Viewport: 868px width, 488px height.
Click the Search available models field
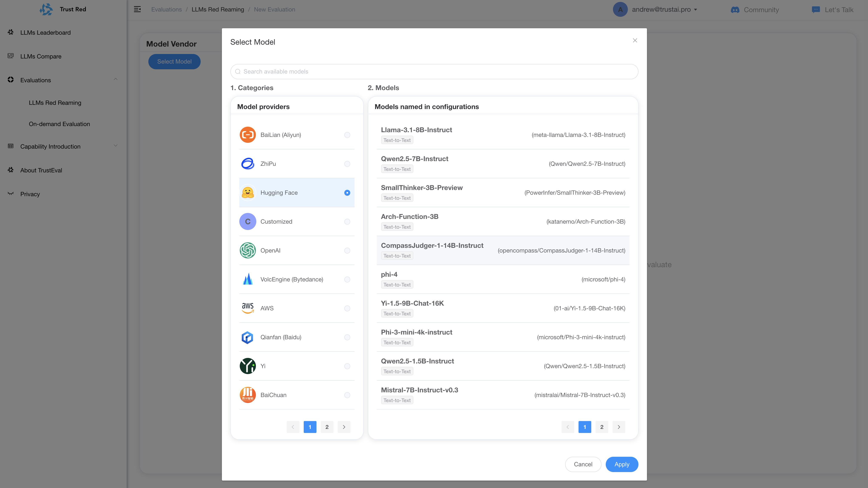point(434,71)
